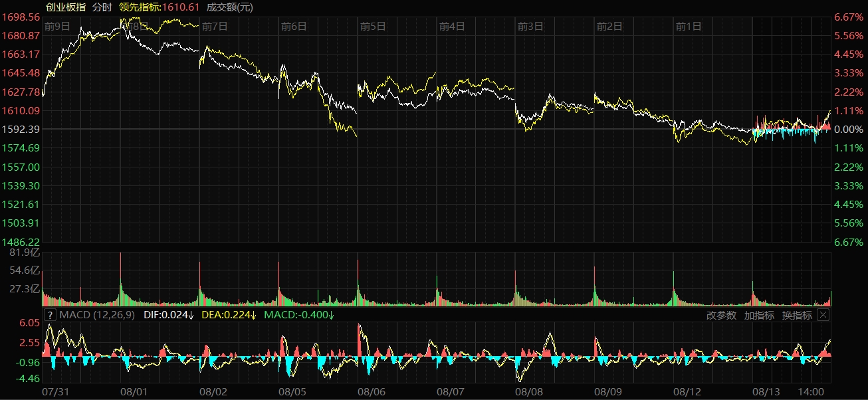
Task: Click the 0.00% percent axis label
Action: click(x=847, y=129)
